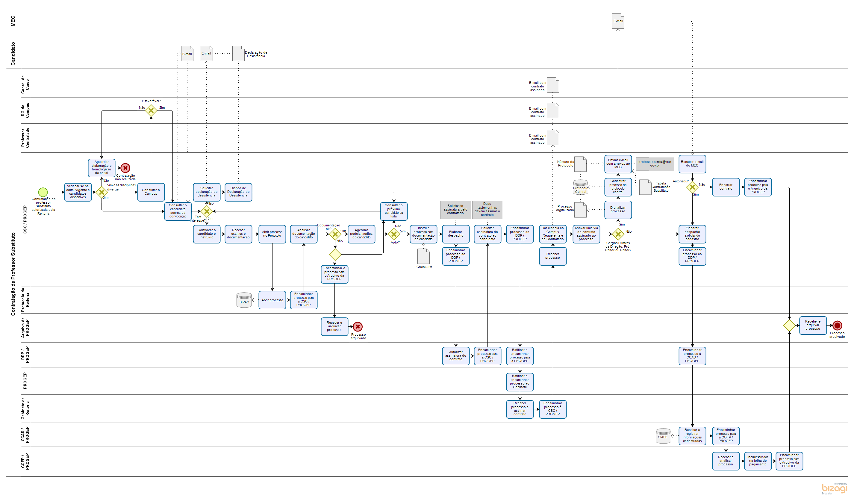Viewport: 854px width, 504px height.
Task: Select the 'Incluir servidor na folha de pagamento' task
Action: coord(758,461)
